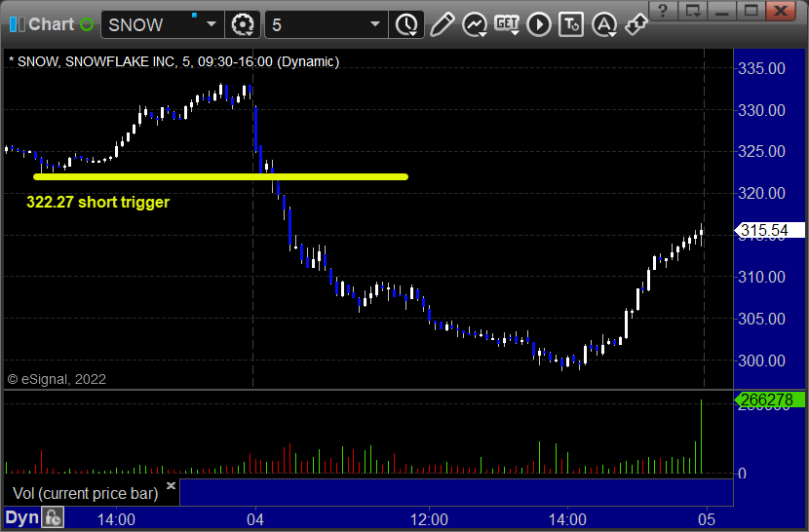809x532 pixels.
Task: Click the green link circle indicator
Action: click(x=87, y=24)
